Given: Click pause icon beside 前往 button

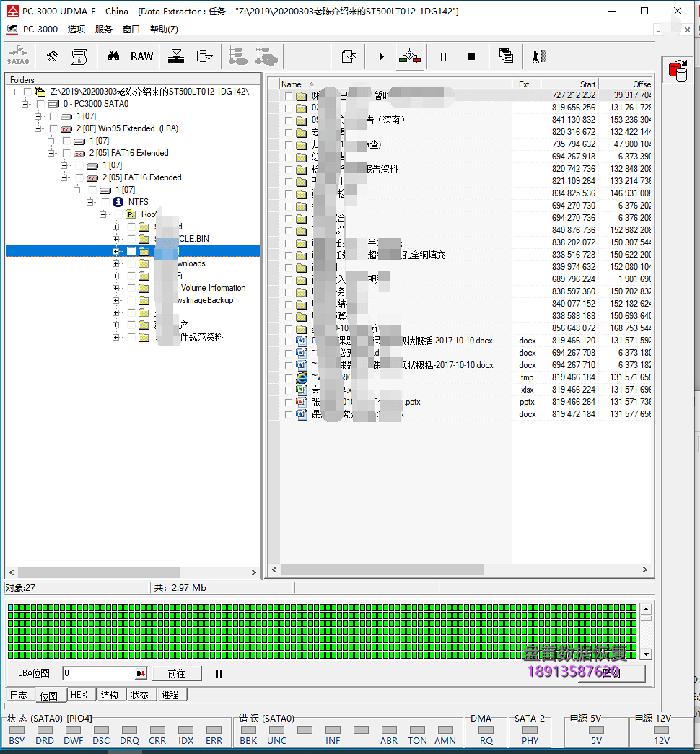Looking at the screenshot, I should (219, 673).
